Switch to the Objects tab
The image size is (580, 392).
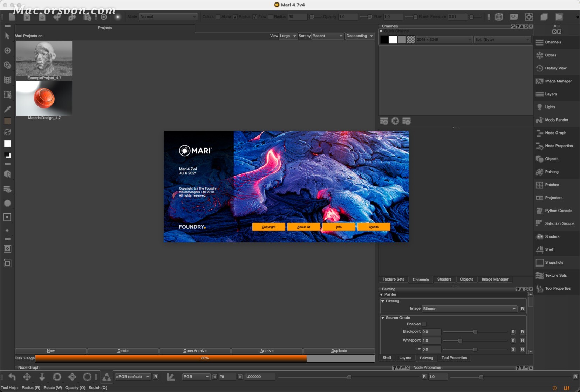point(466,280)
